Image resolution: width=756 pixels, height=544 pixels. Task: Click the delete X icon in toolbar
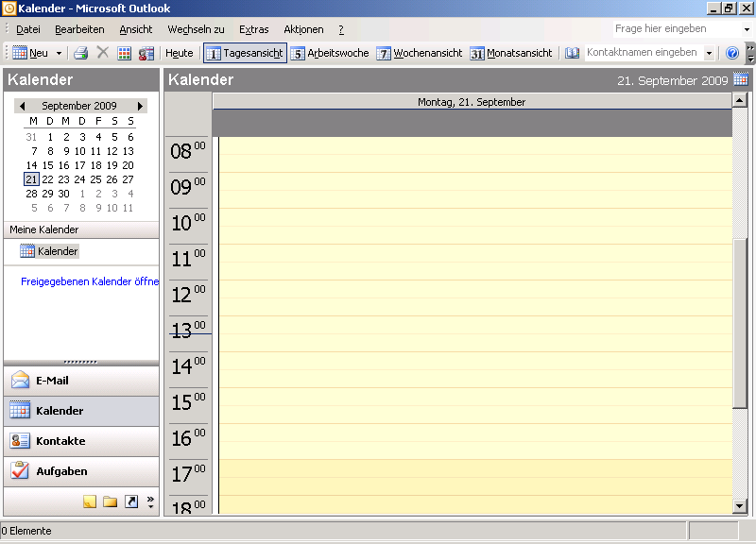[103, 54]
